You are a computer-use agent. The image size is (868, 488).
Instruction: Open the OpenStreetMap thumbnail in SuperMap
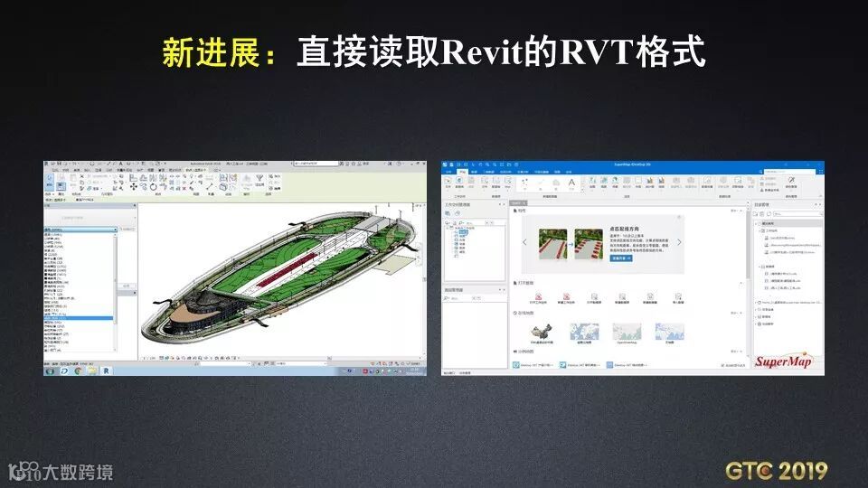pyautogui.click(x=627, y=332)
